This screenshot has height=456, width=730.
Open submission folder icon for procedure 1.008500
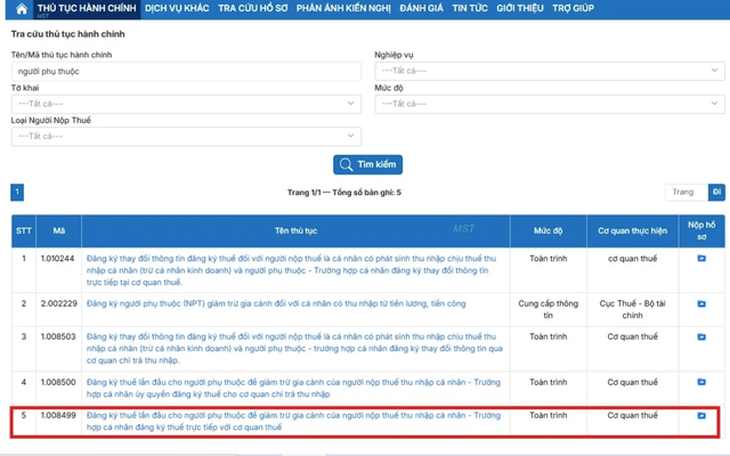701,382
